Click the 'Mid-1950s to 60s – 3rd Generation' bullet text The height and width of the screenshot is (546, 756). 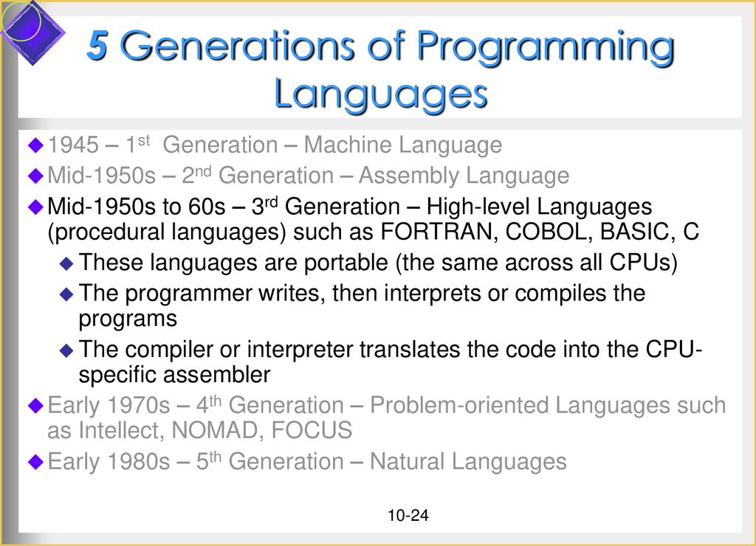[x=373, y=219]
